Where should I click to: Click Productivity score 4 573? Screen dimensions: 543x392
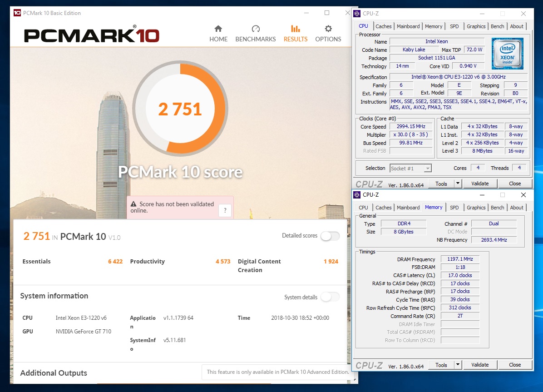[x=222, y=261]
